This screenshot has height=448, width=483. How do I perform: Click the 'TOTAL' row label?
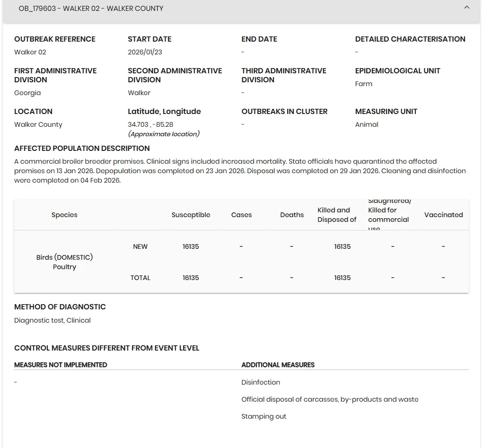tap(140, 278)
